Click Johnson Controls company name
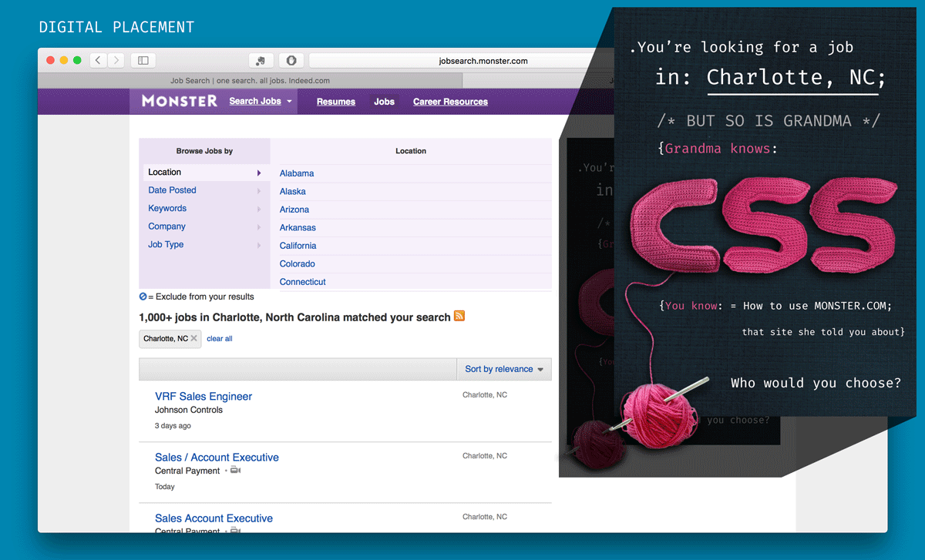This screenshot has width=925, height=560. click(x=189, y=410)
